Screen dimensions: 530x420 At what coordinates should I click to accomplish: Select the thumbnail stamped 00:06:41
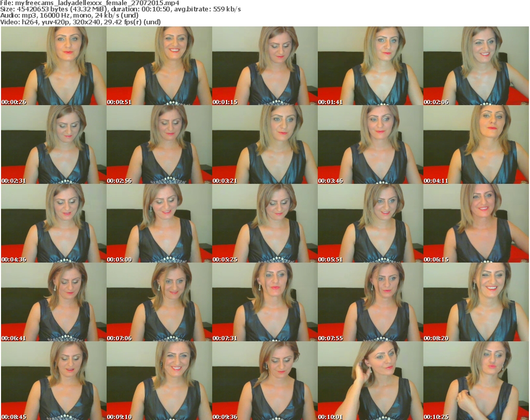coord(54,302)
